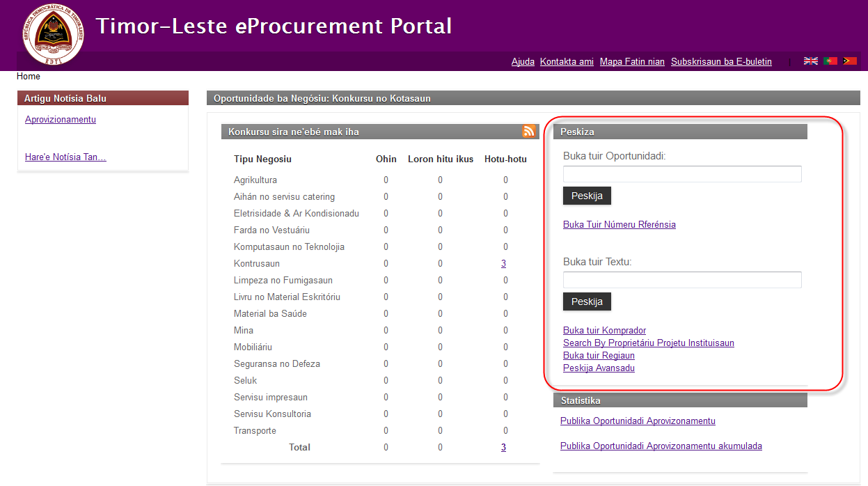Screen dimensions: 868x486
Task: Click Publika Oportunidadi Aprovizonamentu akumulada link
Action: click(661, 446)
